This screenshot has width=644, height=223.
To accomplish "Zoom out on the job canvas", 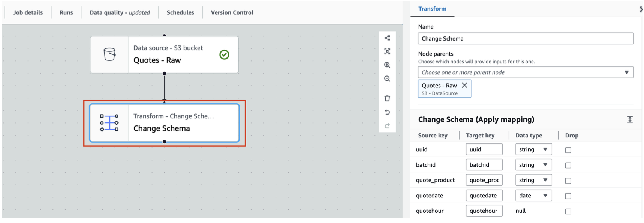I will 387,79.
